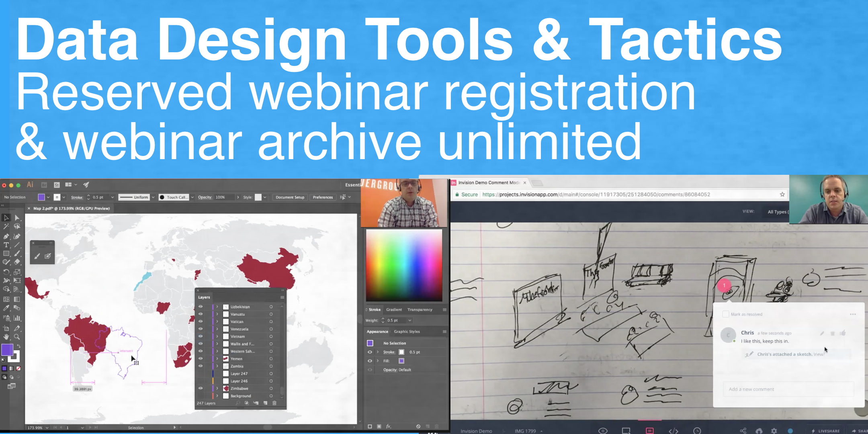The width and height of the screenshot is (868, 434).
Task: Select the Hand tool
Action: pos(6,337)
